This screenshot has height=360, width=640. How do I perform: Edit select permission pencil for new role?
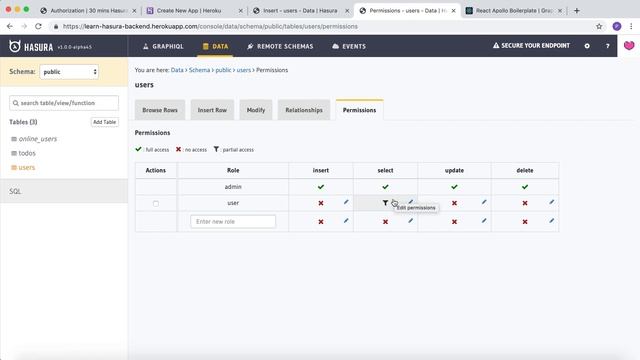click(x=411, y=221)
